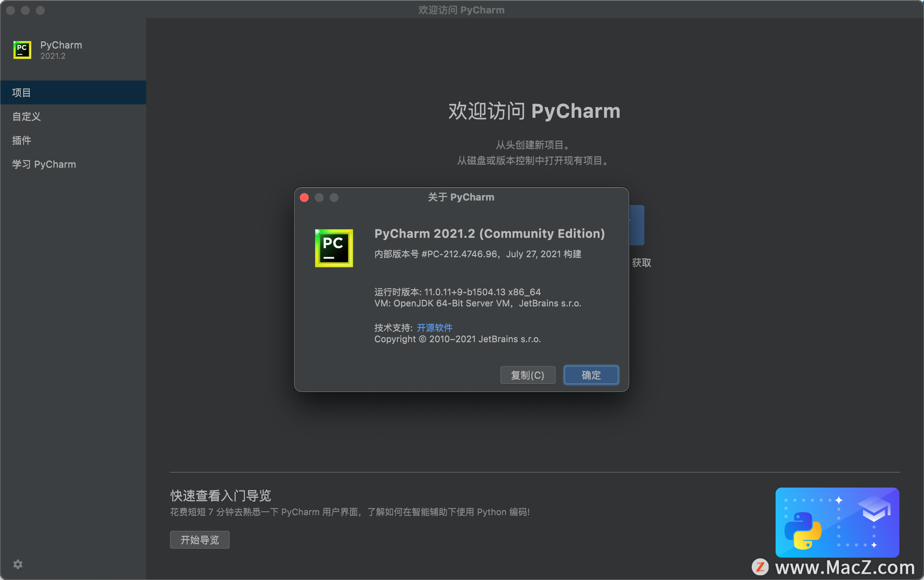
Task: Click the VM: OpenJDK 64-Bit Server line
Action: (478, 303)
